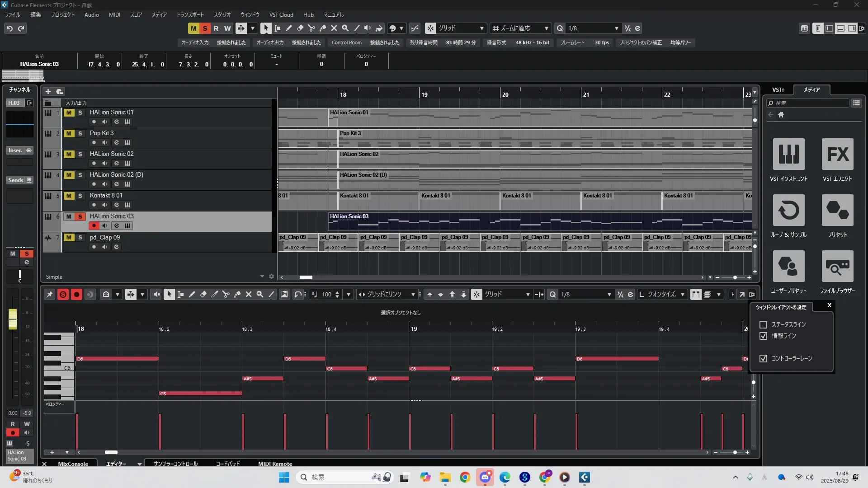Open the クオンタイズ preset dropdown in editor

coord(682,295)
